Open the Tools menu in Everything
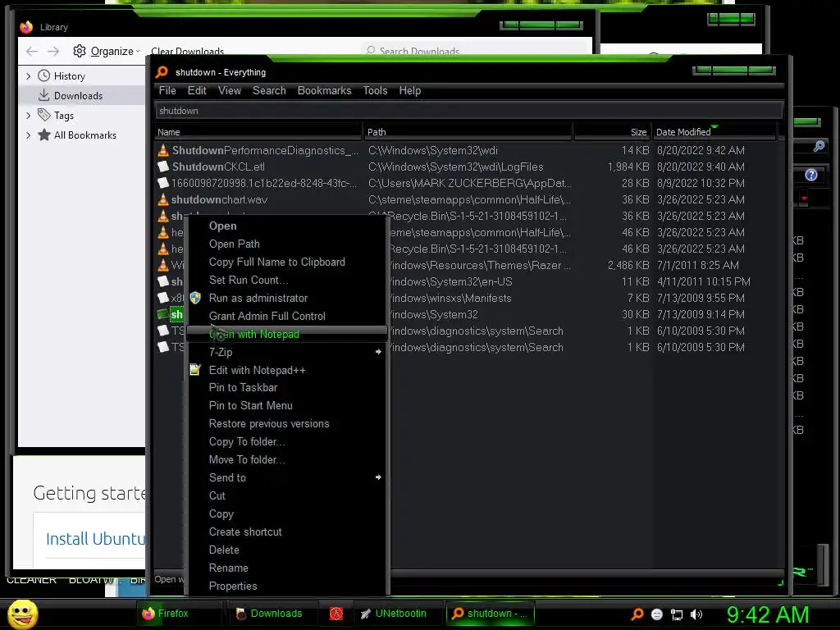 point(375,90)
